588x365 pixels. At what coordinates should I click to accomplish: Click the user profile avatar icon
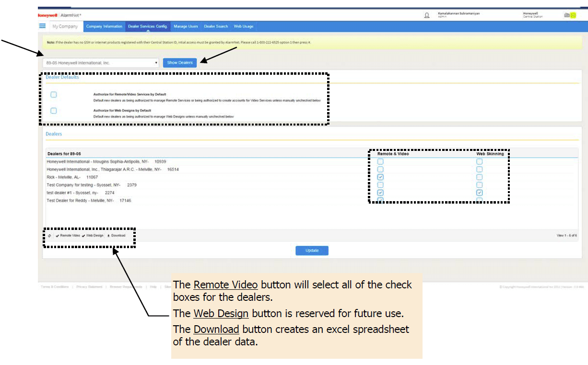click(x=427, y=15)
